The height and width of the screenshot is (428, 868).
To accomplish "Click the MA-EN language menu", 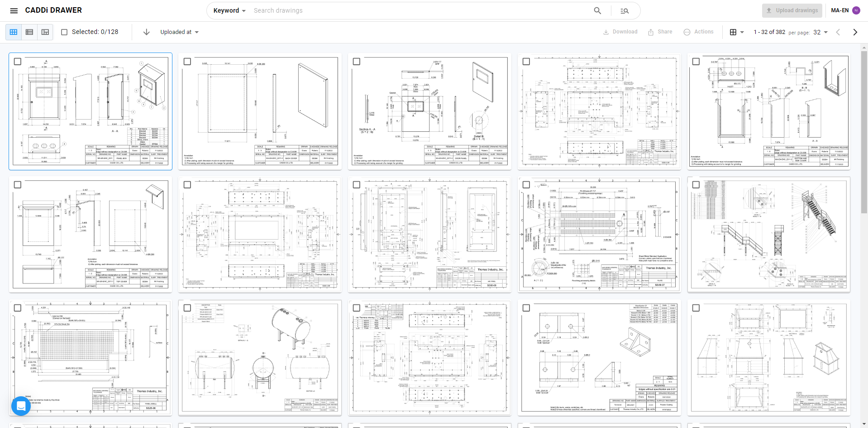I will (840, 10).
